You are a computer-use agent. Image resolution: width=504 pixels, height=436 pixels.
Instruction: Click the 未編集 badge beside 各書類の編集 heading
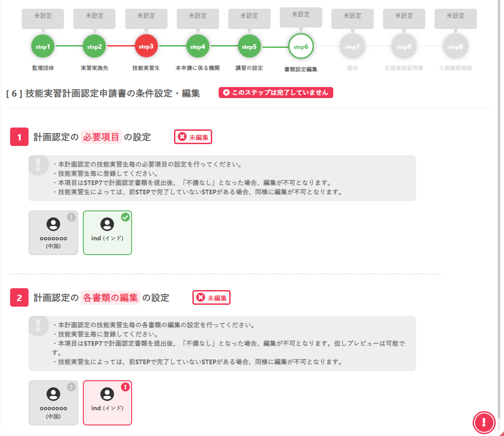[x=211, y=298]
